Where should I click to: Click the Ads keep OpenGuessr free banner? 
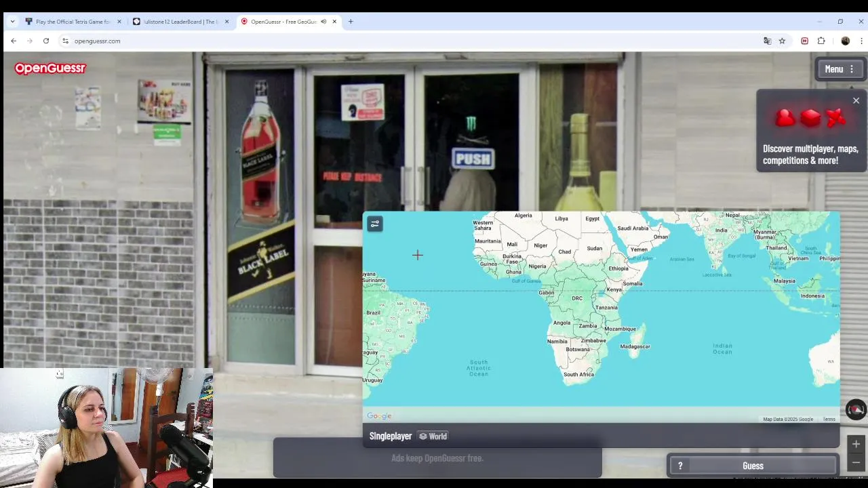437,458
